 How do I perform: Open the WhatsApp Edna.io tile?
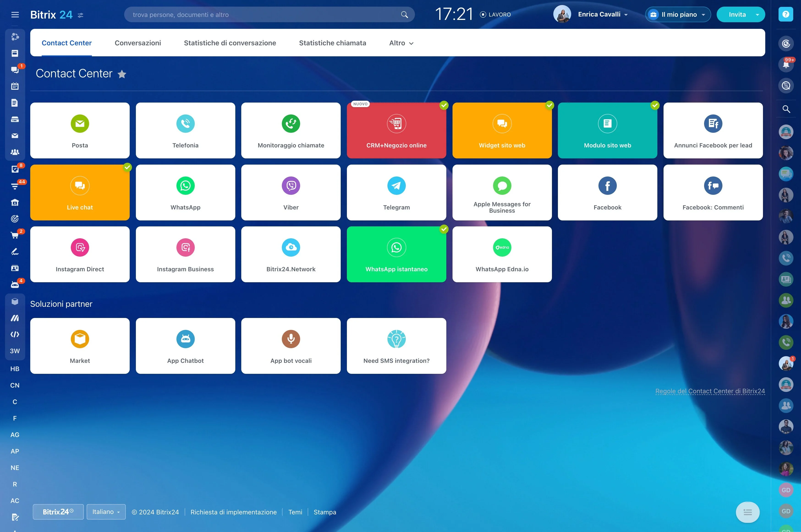coord(502,254)
